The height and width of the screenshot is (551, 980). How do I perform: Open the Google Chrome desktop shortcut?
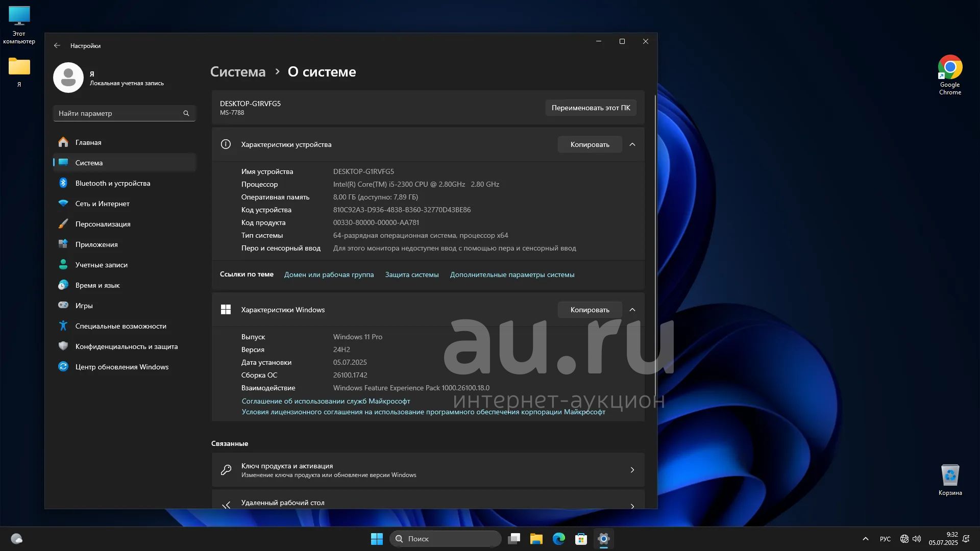pos(950,74)
